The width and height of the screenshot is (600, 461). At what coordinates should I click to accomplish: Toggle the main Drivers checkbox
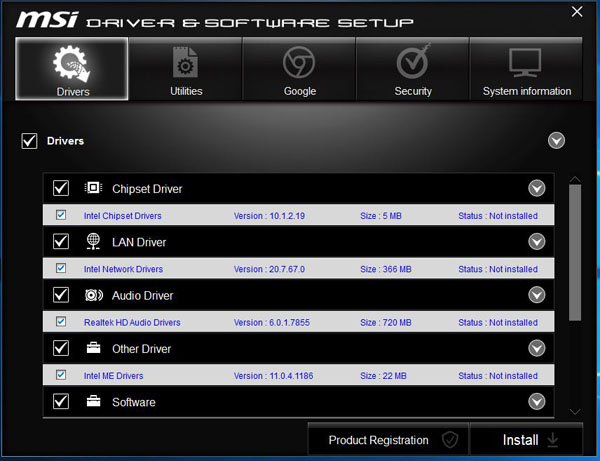(x=29, y=141)
